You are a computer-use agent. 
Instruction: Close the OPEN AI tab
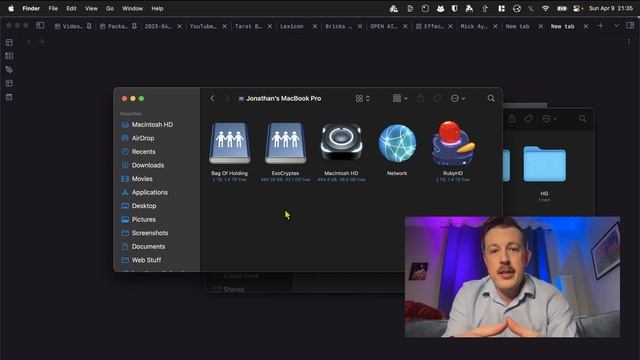point(405,26)
